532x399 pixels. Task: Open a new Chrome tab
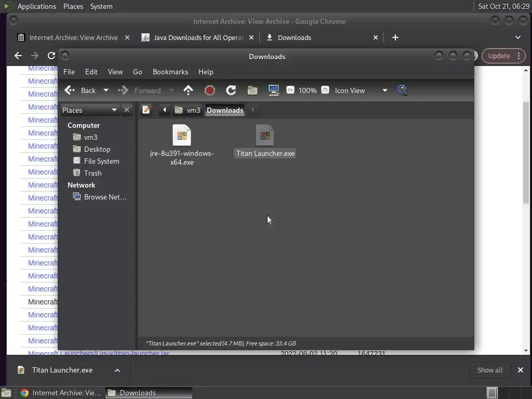395,37
